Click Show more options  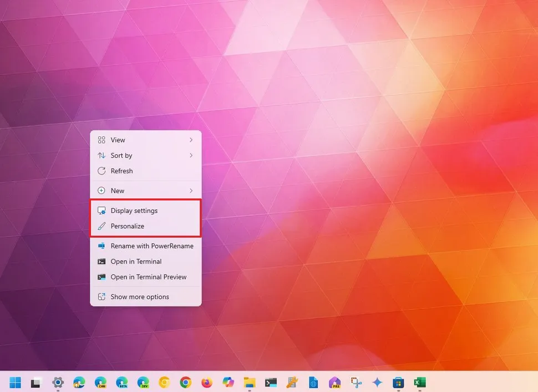tap(140, 297)
